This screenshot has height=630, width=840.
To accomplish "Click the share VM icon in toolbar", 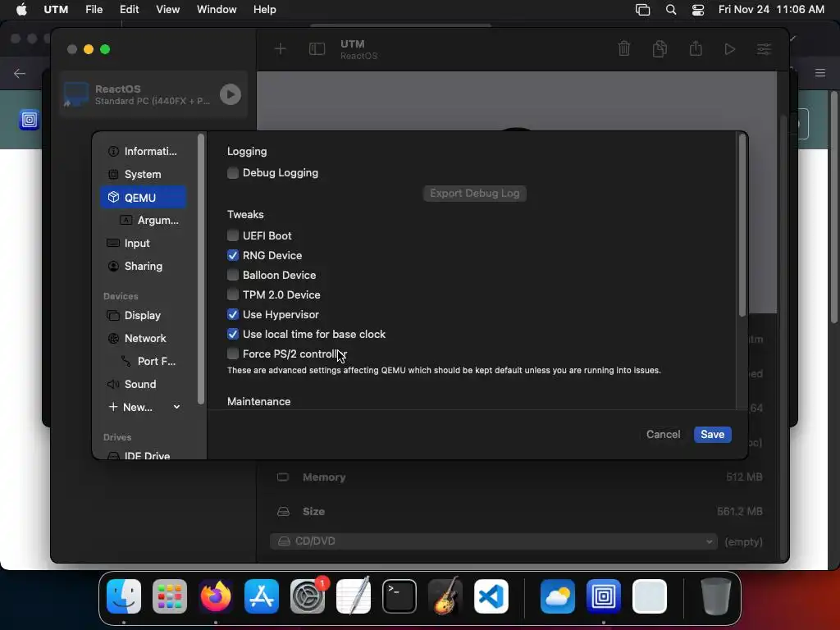I will pos(696,48).
